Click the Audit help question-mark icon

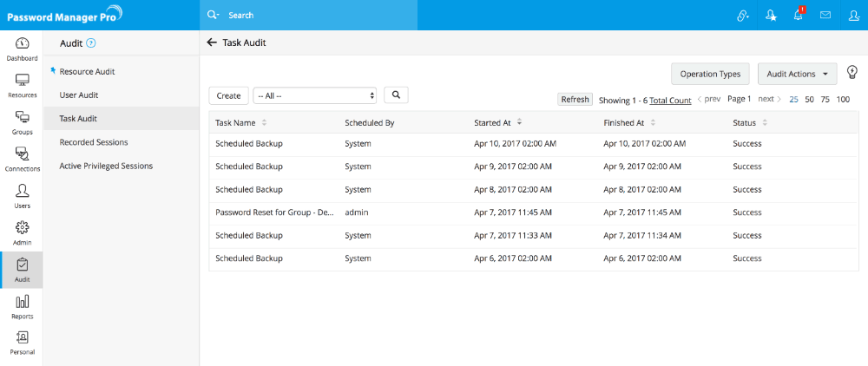91,42
